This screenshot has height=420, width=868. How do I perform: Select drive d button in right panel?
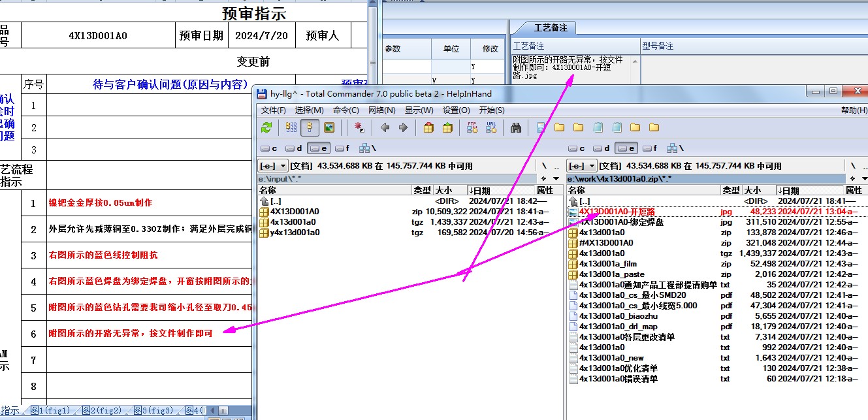coord(601,148)
